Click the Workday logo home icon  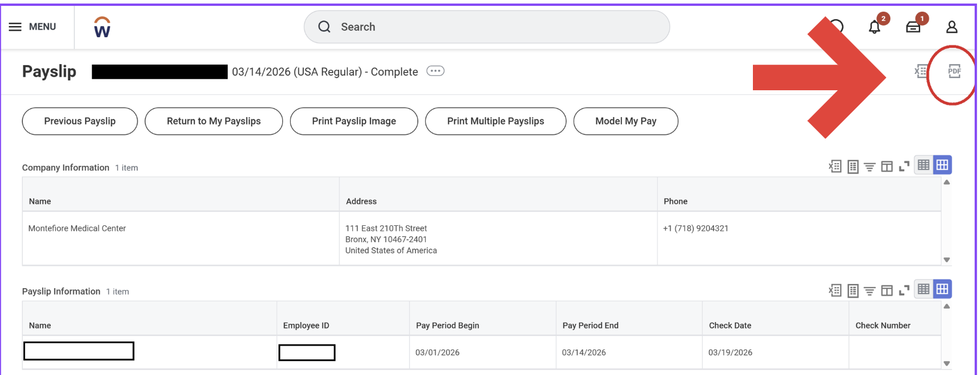[x=102, y=27]
